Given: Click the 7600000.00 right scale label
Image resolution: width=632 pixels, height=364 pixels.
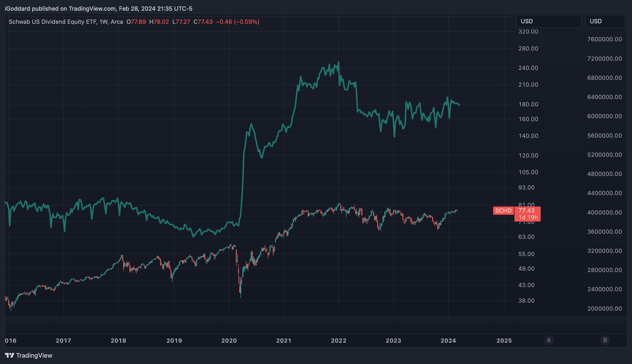Looking at the screenshot, I should click(605, 39).
